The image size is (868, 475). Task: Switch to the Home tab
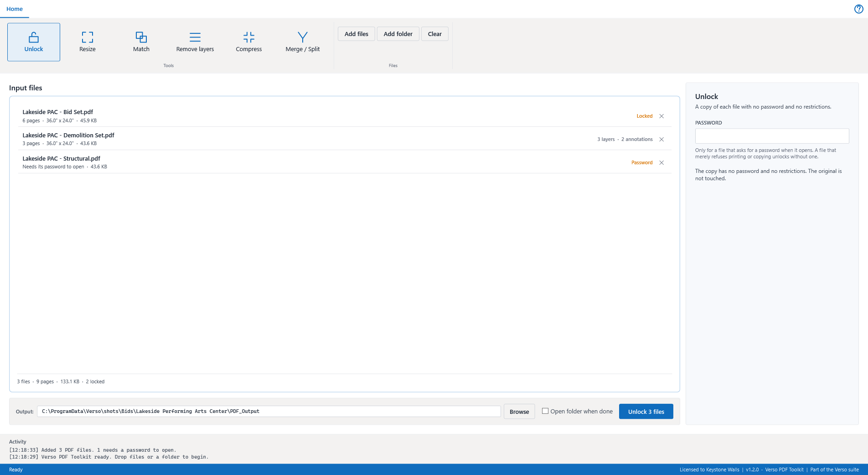tap(15, 9)
